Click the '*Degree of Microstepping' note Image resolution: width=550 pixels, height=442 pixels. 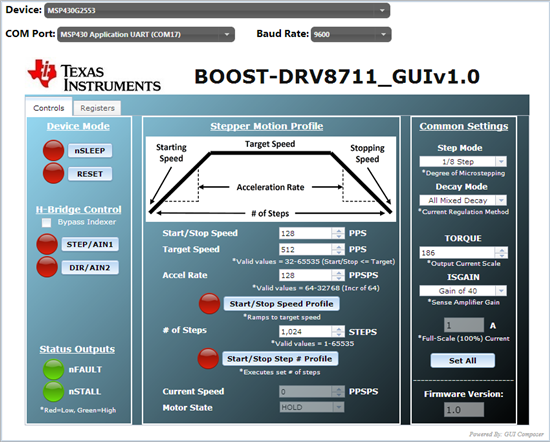pos(463,173)
